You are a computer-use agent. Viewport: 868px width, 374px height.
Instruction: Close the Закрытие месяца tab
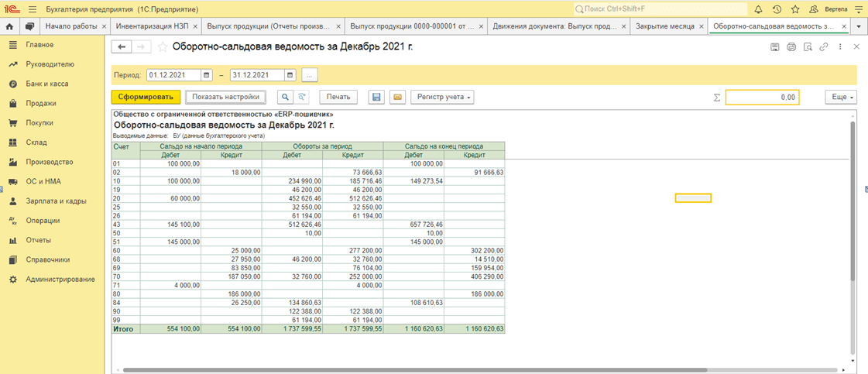701,26
